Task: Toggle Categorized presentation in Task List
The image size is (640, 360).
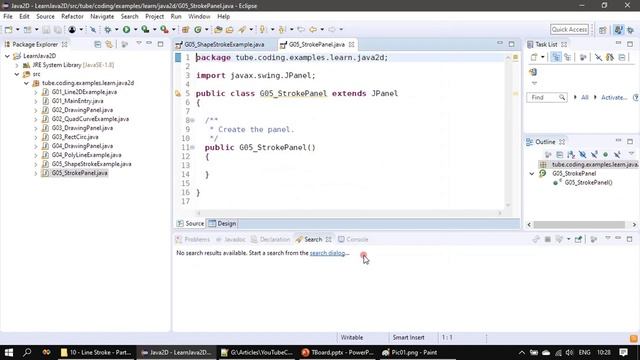Action: (556, 57)
